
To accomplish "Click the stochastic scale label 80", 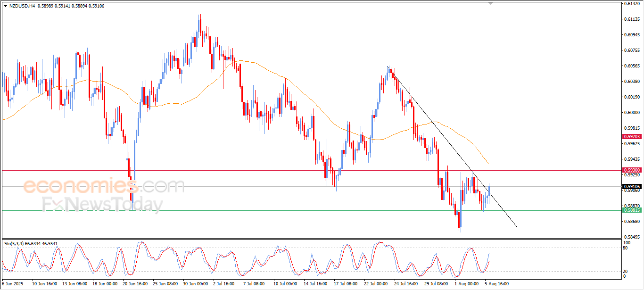I will tap(626, 248).
